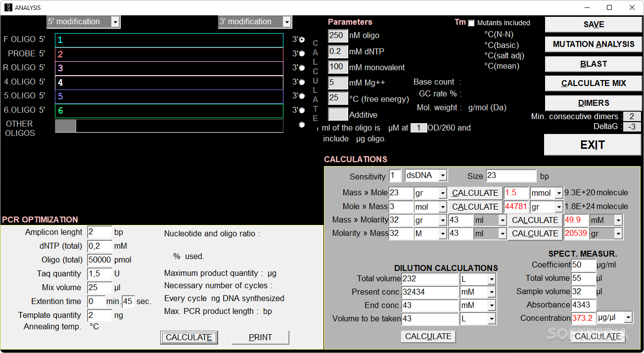The image size is (644, 353).
Task: Open the Present conc. mM unit dropdown
Action: (x=491, y=292)
